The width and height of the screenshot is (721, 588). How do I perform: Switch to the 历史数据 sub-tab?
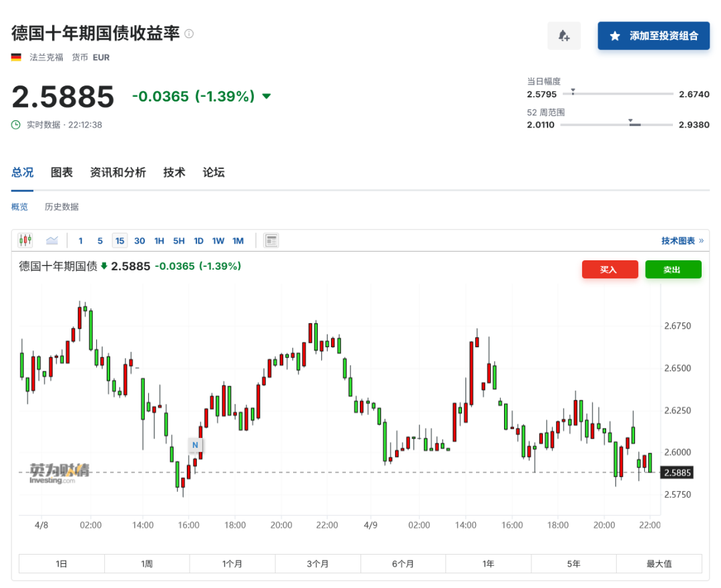[61, 207]
